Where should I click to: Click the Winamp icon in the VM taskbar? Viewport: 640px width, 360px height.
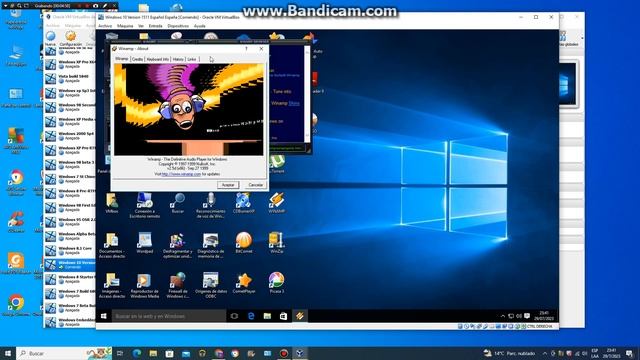[x=300, y=316]
